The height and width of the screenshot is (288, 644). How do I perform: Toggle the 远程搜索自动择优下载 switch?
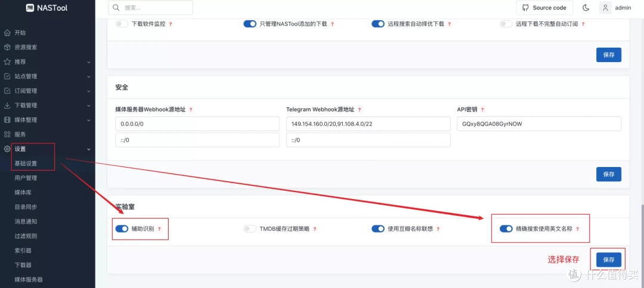(x=378, y=24)
